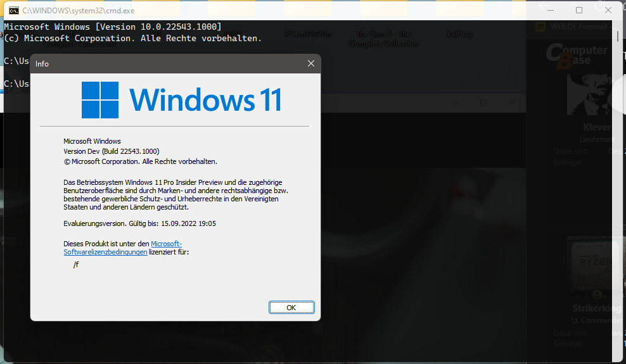The width and height of the screenshot is (626, 364).
Task: Click the 'Microsoft Windows' text line in dialog
Action: click(x=92, y=141)
